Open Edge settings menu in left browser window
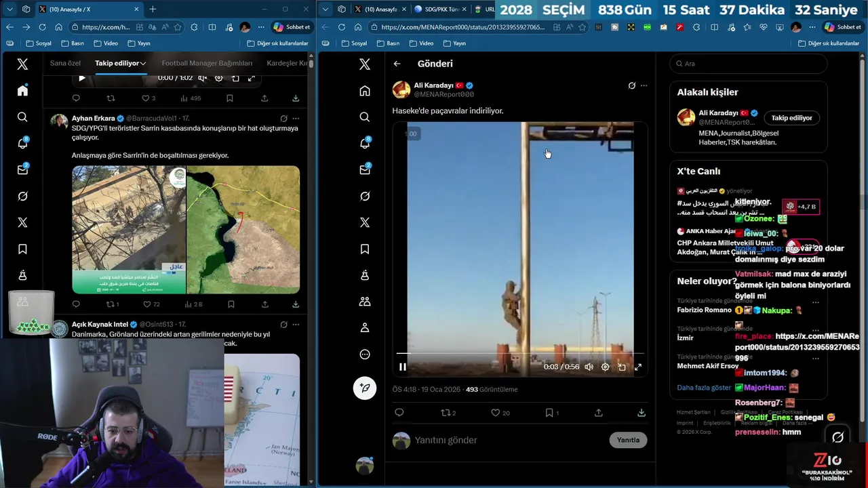 261,27
